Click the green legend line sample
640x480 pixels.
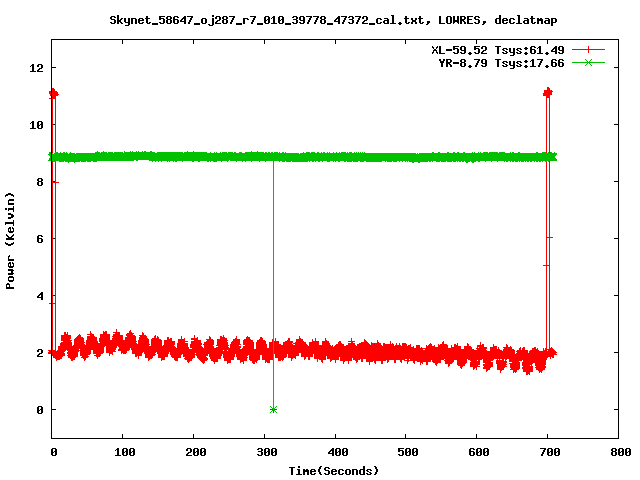pyautogui.click(x=588, y=63)
